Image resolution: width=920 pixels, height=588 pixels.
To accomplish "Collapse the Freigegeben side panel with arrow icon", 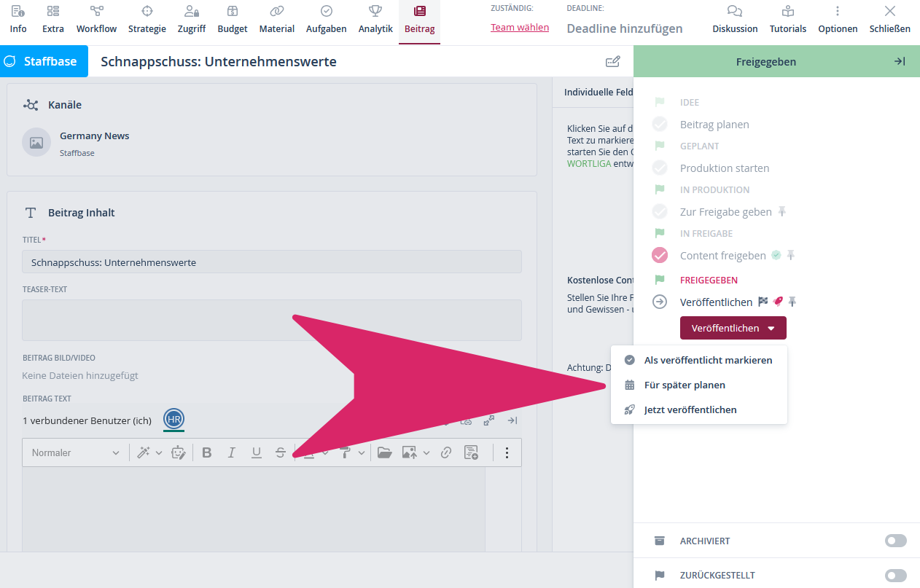I will click(900, 61).
